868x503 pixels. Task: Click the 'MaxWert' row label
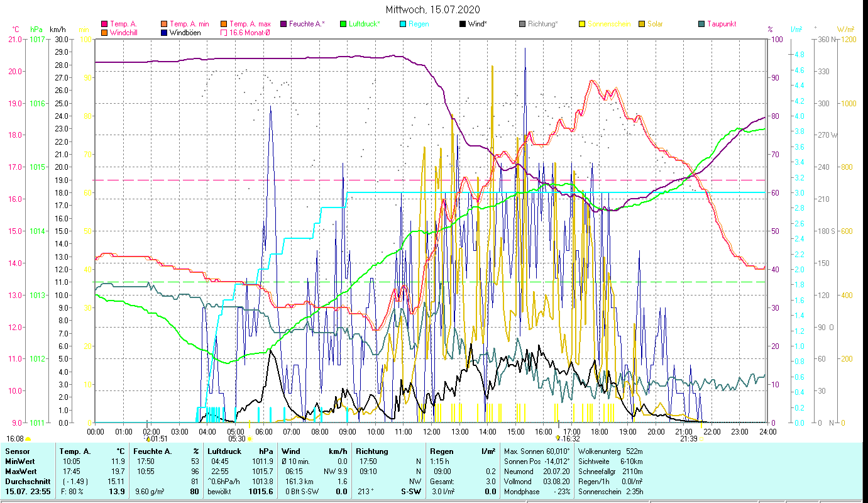pos(20,471)
